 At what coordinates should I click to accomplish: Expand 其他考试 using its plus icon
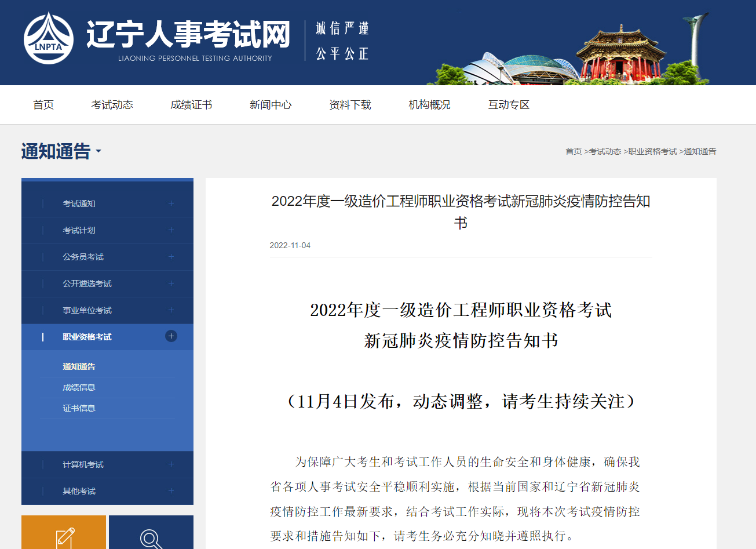[x=171, y=491]
